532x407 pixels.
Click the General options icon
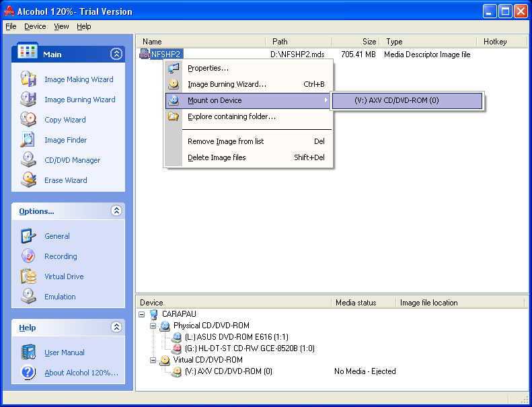click(28, 236)
